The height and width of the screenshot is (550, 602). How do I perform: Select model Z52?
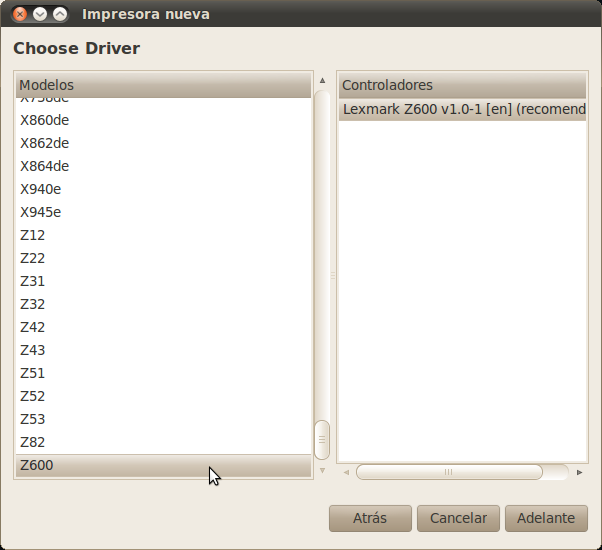point(163,396)
